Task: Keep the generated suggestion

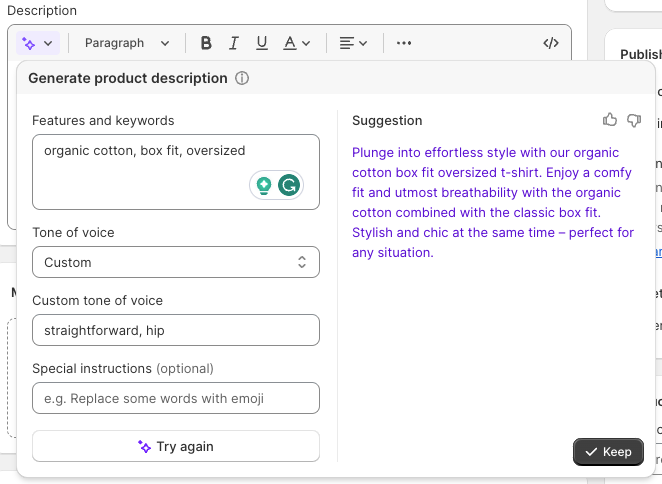Action: coord(608,452)
